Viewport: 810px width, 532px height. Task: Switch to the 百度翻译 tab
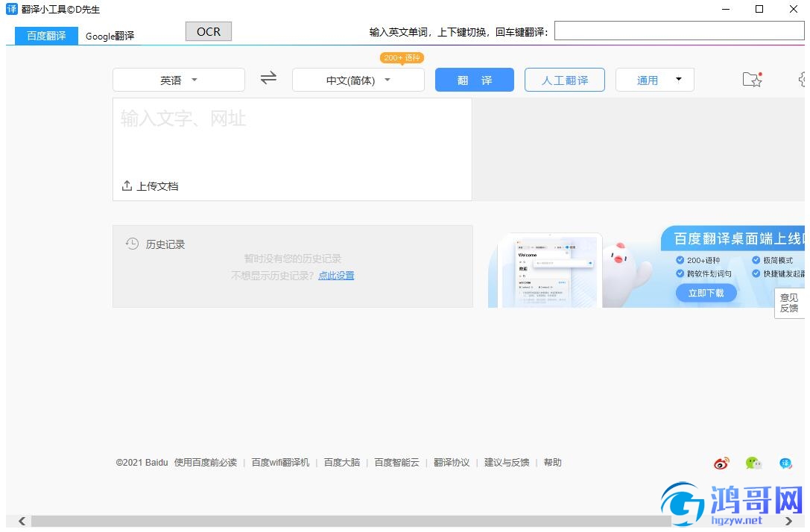point(46,36)
